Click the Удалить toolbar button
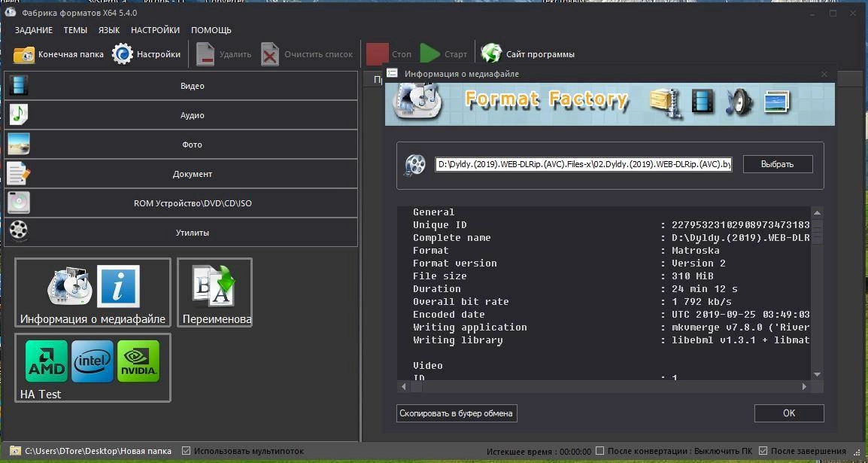This screenshot has height=463, width=868. 223,54
